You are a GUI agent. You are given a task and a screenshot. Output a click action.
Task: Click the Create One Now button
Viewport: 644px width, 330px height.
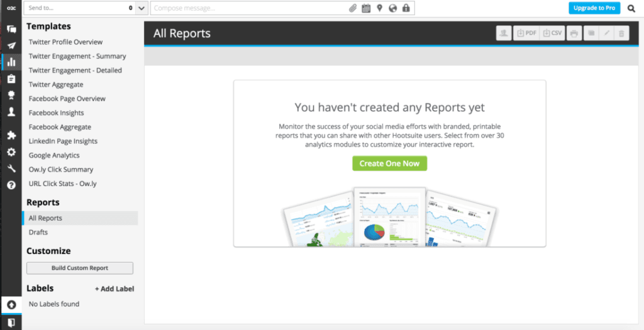click(x=389, y=163)
